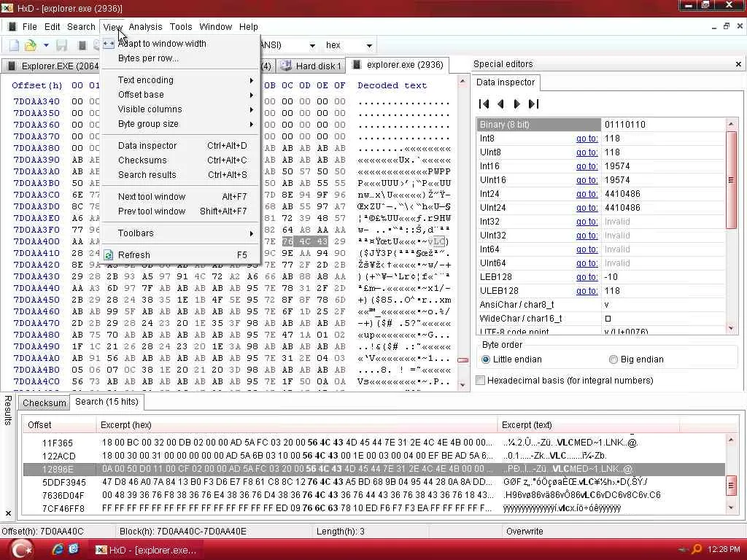Expand the Offset base submenu
Image resolution: width=747 pixels, height=560 pixels.
click(x=181, y=95)
